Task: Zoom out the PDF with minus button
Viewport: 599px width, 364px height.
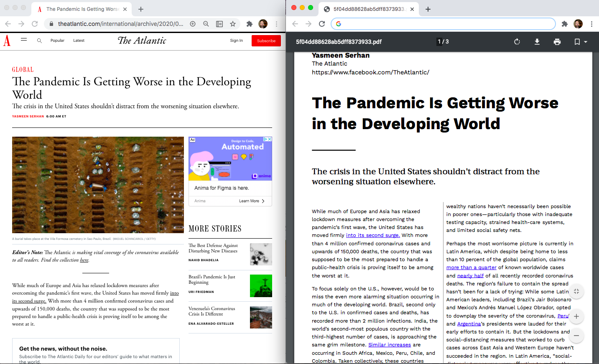Action: [576, 336]
